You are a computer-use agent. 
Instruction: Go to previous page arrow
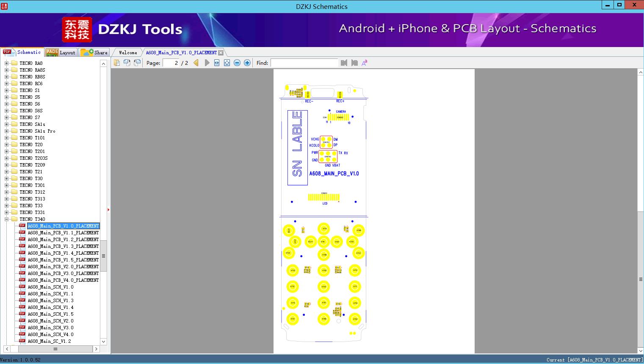tap(196, 63)
